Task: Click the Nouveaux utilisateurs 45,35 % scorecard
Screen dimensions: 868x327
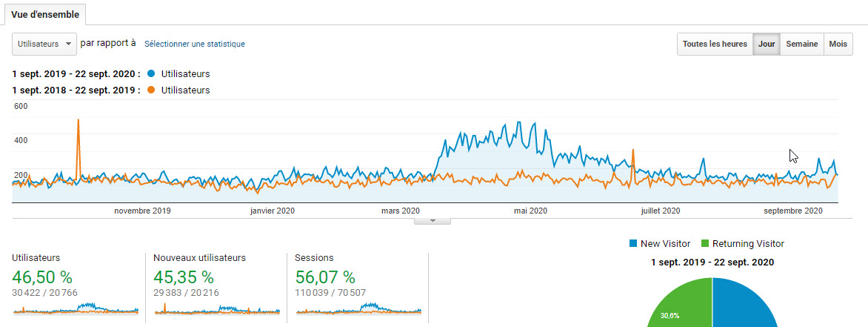Action: point(184,278)
